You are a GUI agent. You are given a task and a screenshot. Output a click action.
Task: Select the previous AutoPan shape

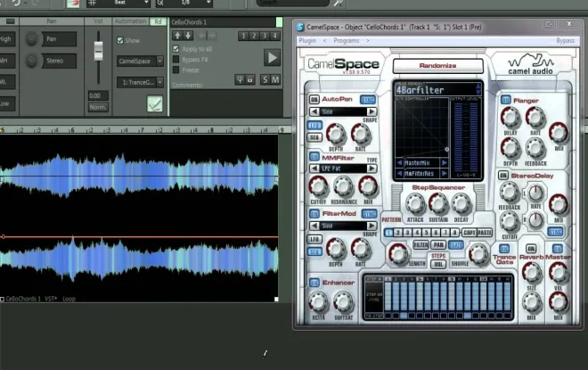tap(314, 111)
